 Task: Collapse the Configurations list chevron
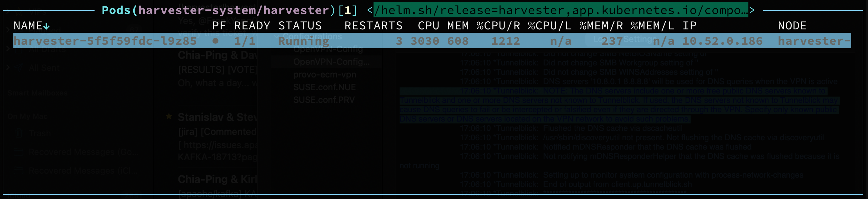point(276,36)
